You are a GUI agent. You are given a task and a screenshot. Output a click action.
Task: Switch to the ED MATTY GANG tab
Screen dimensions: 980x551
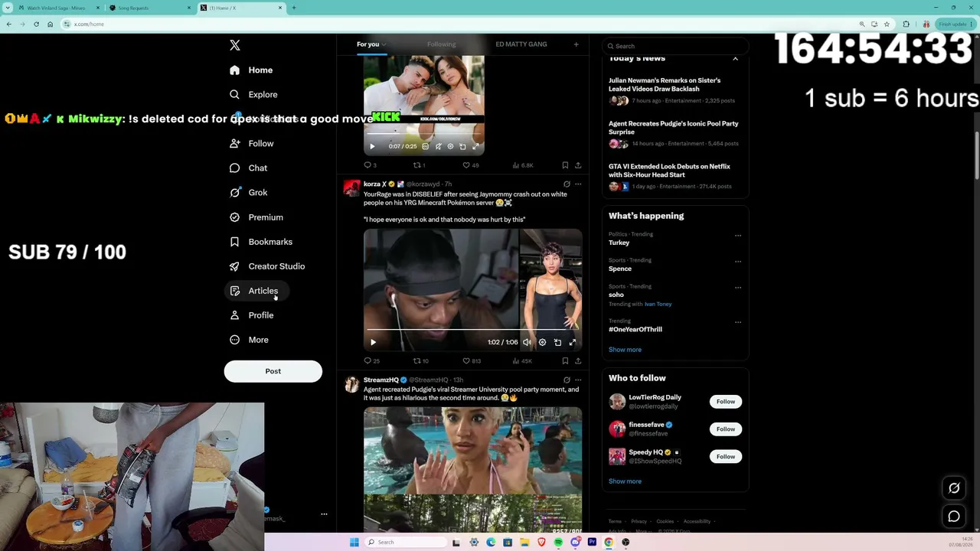[x=521, y=44]
